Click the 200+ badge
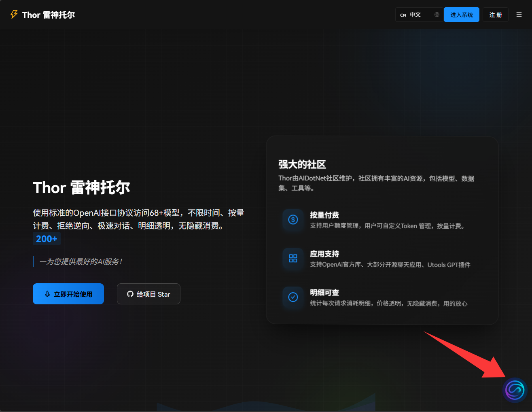 [x=47, y=239]
